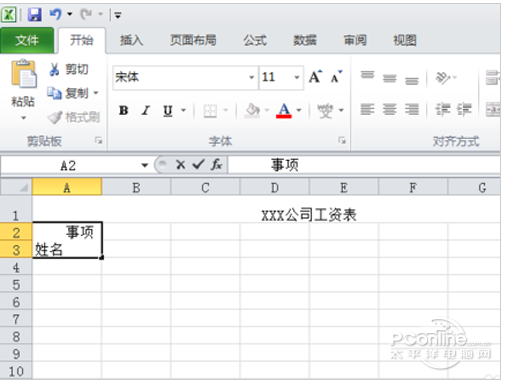Toggle italic formatting (I)
This screenshot has height=385, width=508.
[x=145, y=110]
